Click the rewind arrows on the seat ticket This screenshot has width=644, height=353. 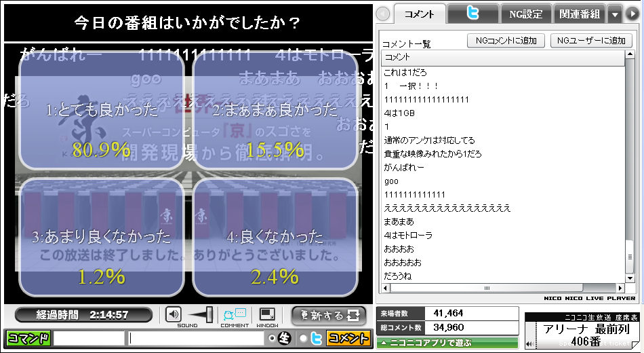(x=529, y=344)
